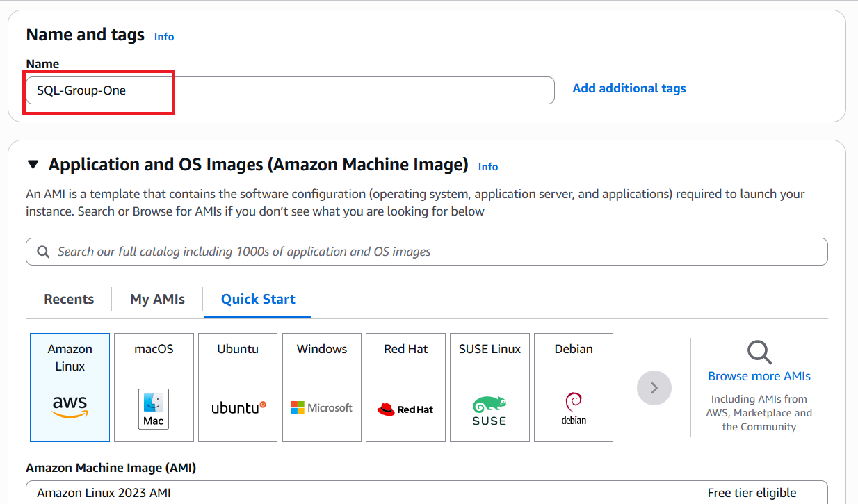Click the right arrow to reveal more OS tiles
This screenshot has width=858, height=504.
(654, 387)
